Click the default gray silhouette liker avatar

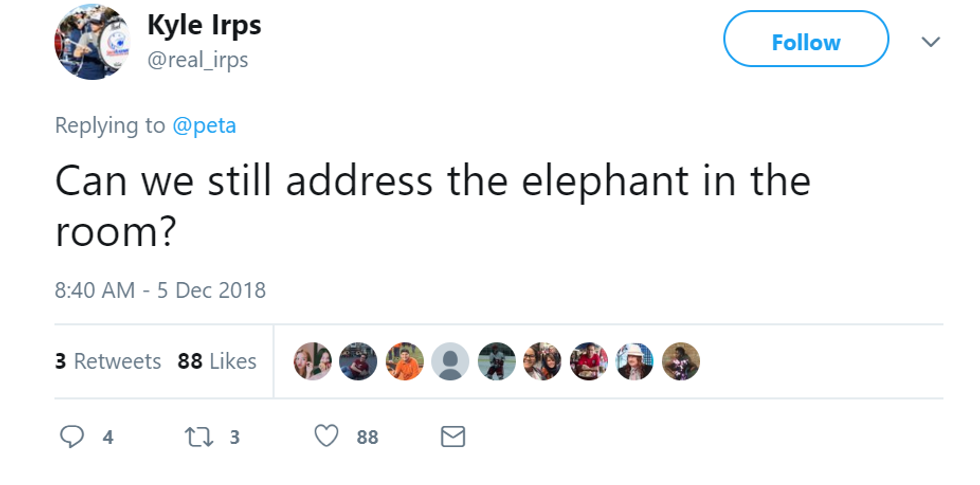coord(450,361)
